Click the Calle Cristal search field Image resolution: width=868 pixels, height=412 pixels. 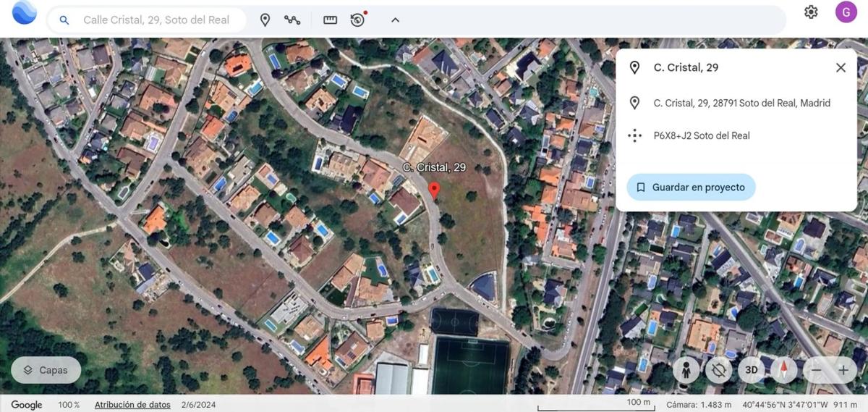coord(156,20)
